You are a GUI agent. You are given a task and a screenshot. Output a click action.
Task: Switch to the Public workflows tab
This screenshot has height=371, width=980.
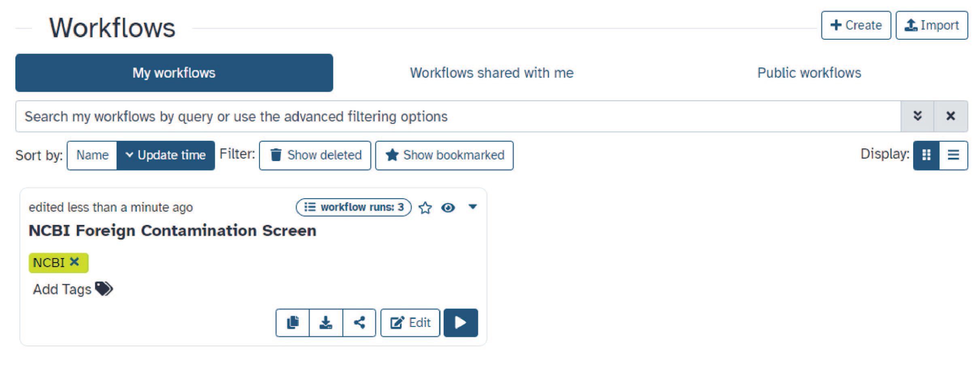tap(809, 73)
